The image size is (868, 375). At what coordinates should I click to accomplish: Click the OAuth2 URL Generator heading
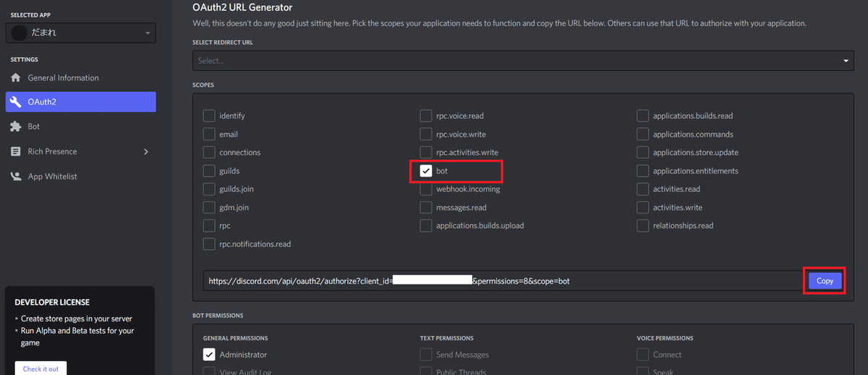tap(242, 7)
